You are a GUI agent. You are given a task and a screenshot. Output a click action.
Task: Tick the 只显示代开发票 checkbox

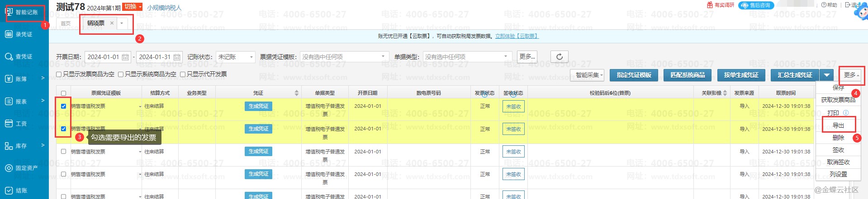pos(183,74)
